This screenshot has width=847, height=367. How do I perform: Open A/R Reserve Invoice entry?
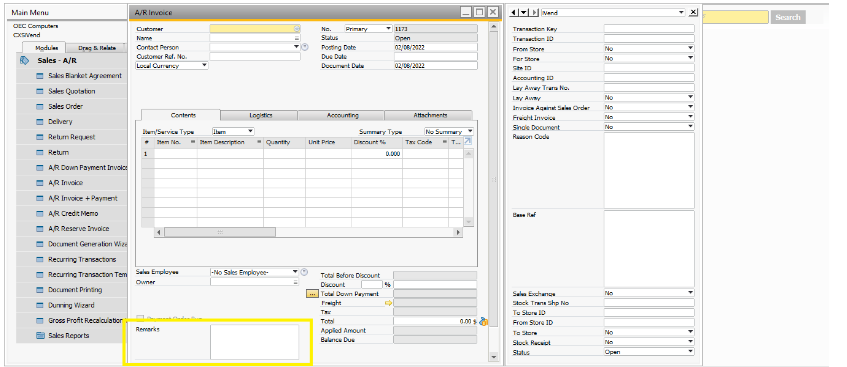[78, 229]
